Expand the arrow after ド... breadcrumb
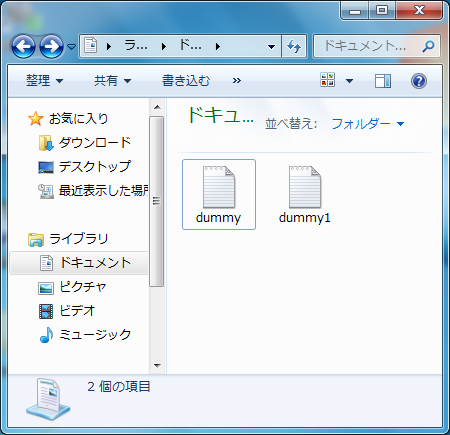The width and height of the screenshot is (450, 435). [x=218, y=46]
